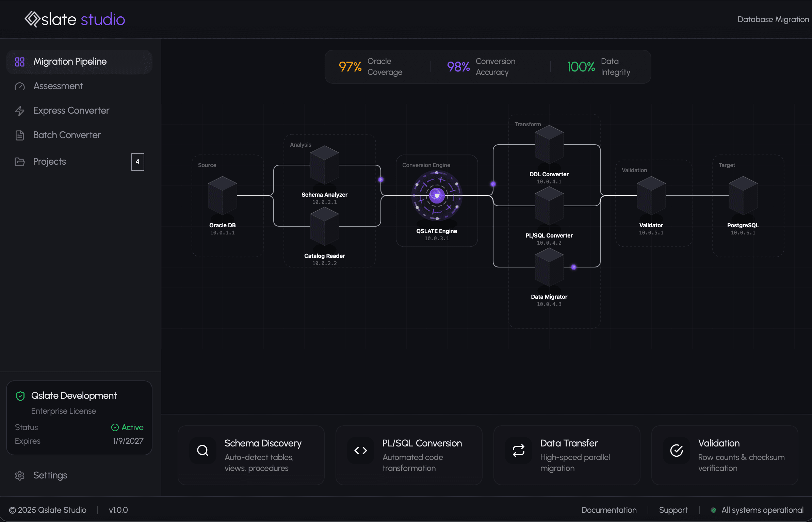Click the Validation checkmark circle icon

pos(677,451)
